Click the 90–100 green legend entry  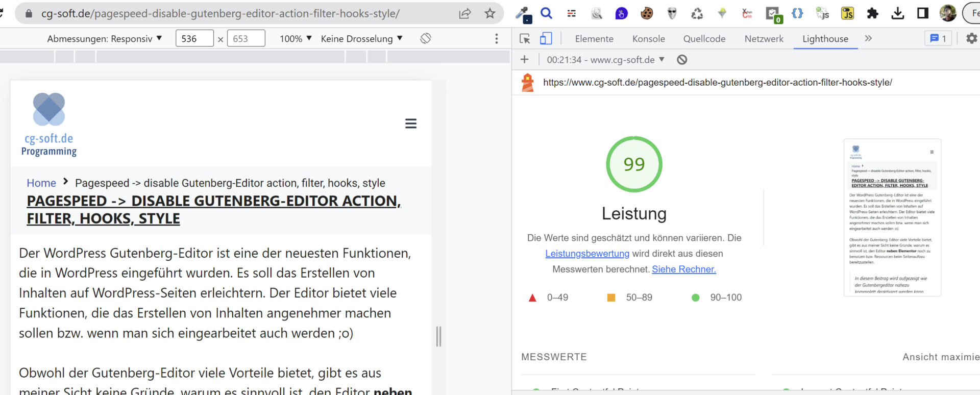coord(717,298)
